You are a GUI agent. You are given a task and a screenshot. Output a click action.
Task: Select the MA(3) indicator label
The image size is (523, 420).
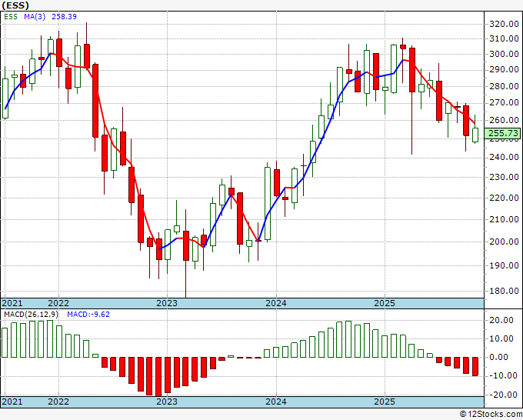tap(35, 16)
